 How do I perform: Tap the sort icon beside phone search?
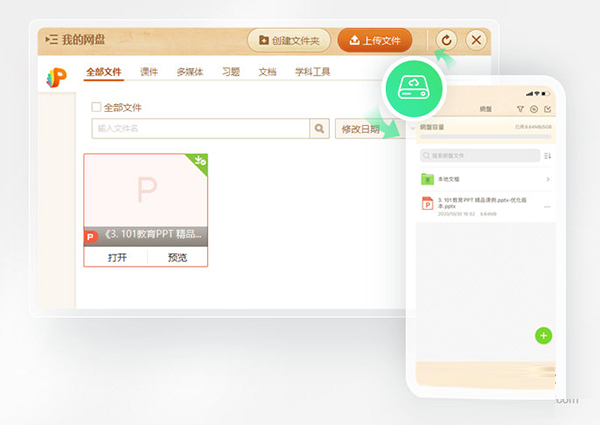coord(547,156)
